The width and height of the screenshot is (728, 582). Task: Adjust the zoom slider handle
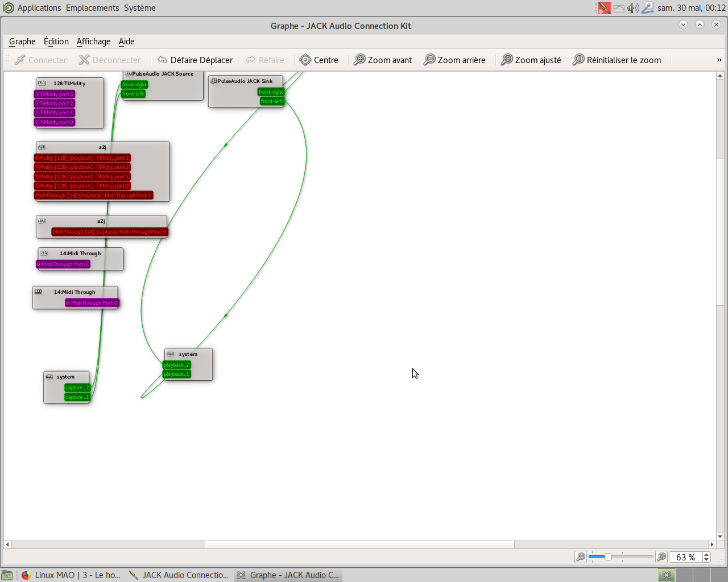click(x=608, y=557)
